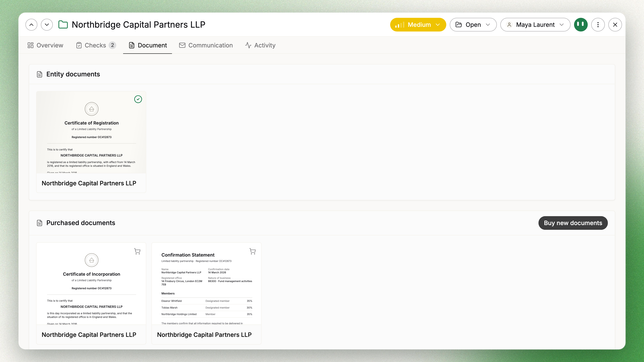Click 'Eleanor Whitfield' member row

[207, 301]
